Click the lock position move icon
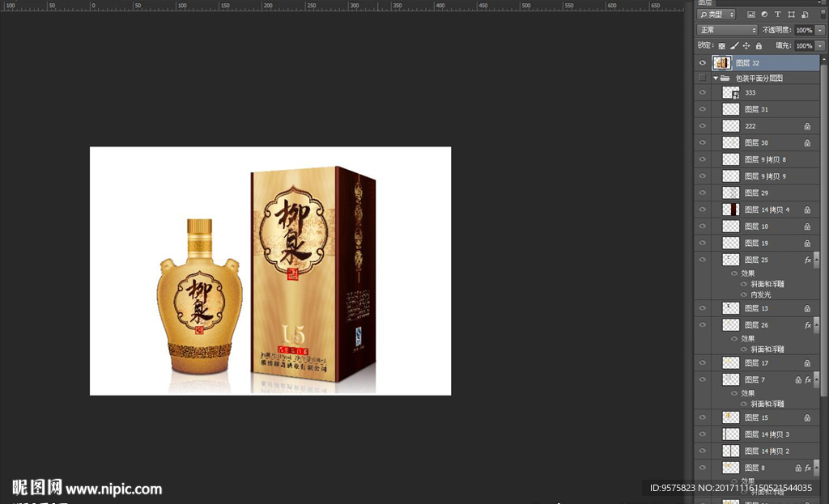This screenshot has width=829, height=504. click(x=744, y=46)
